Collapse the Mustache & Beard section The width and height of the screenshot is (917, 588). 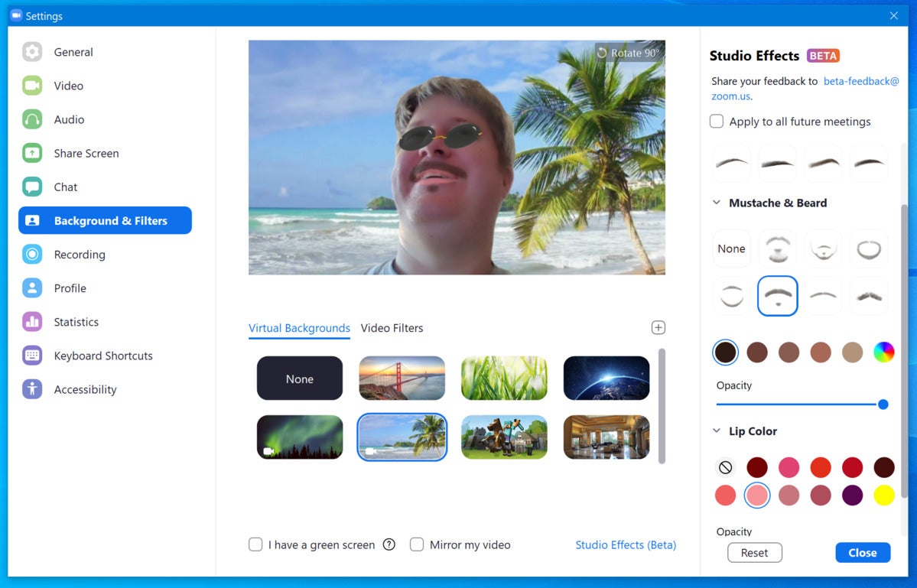(717, 203)
